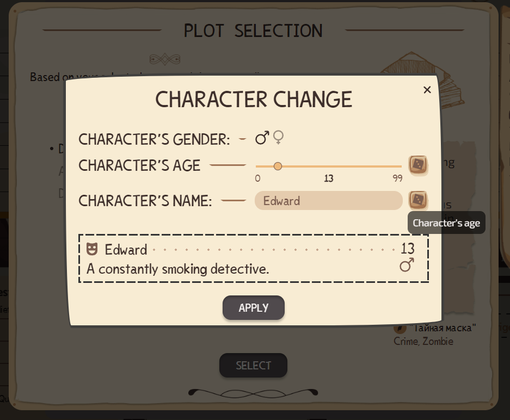Screen dimensions: 510x420
Task: Click the theater mask icon beside Edward
Action: pos(92,249)
